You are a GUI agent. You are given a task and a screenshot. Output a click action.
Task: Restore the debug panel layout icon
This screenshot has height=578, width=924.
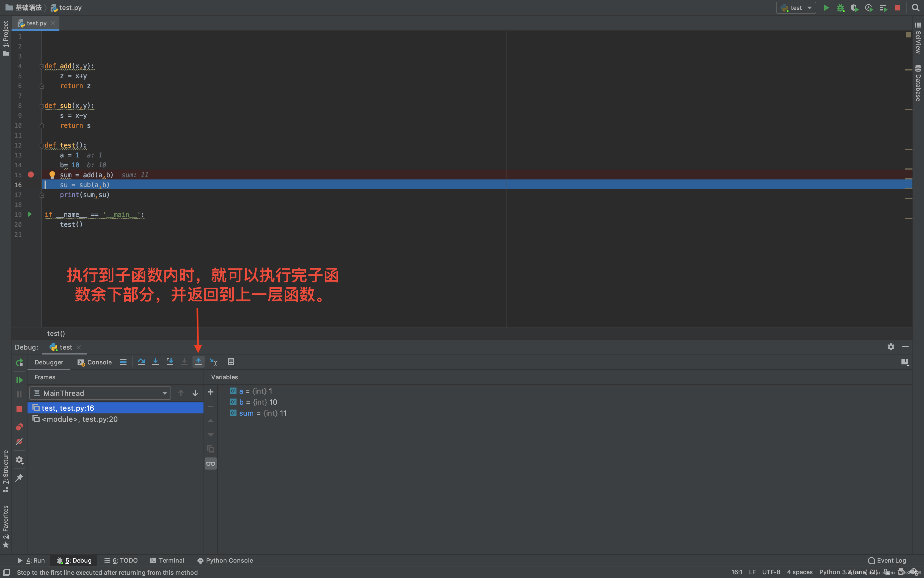point(905,362)
